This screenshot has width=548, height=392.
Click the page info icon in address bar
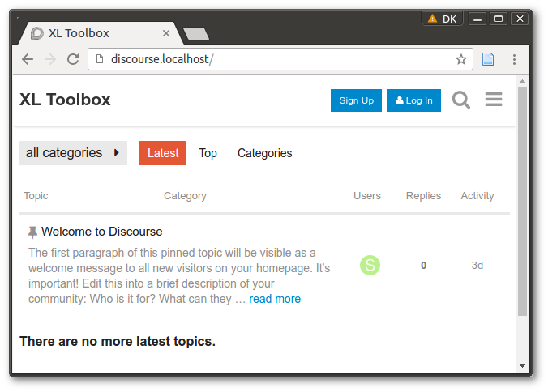[x=100, y=59]
